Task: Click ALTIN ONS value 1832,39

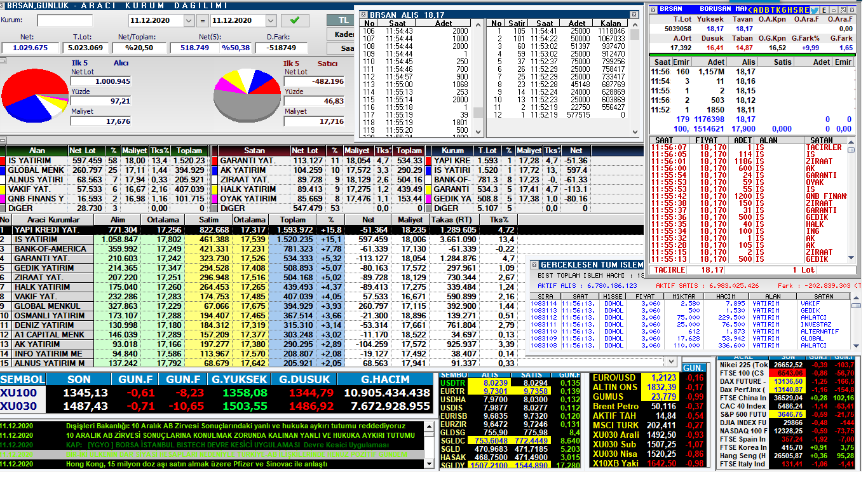Action: (x=661, y=387)
